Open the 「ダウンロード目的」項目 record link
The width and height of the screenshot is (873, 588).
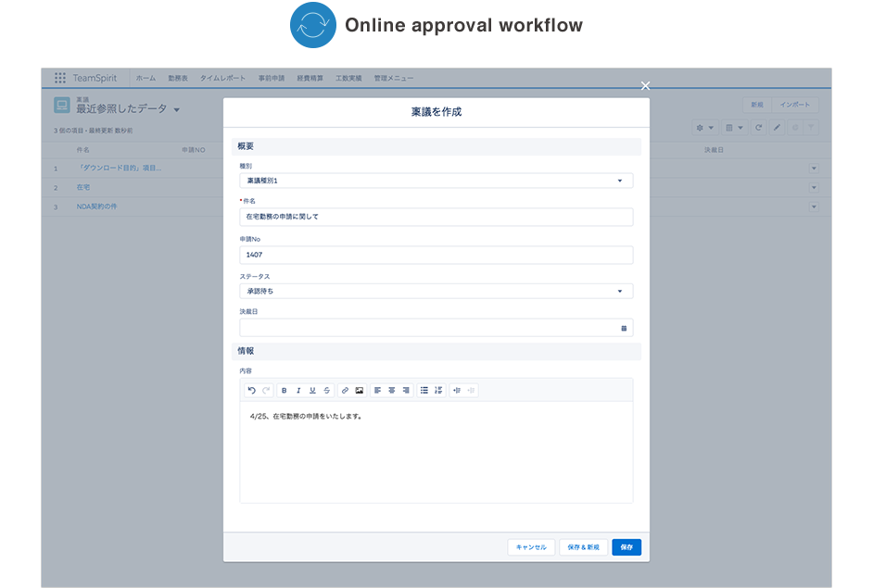click(120, 168)
